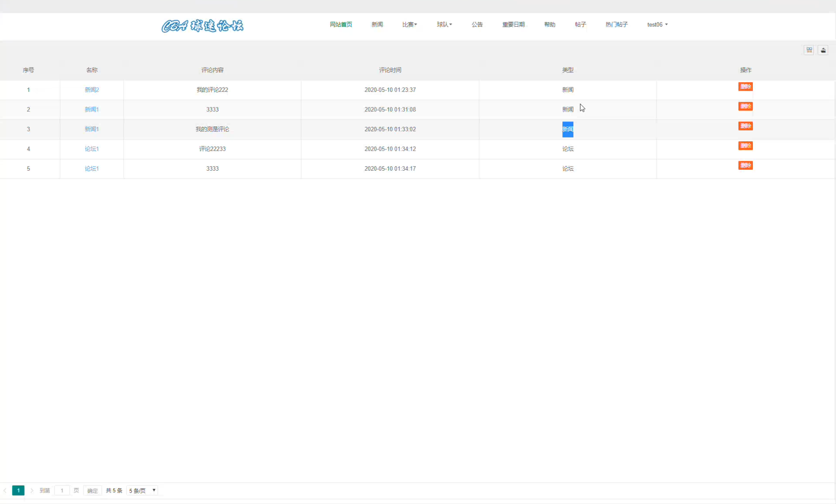Click the CBA 球迷论坛 logo
The image size is (836, 504).
(x=203, y=26)
